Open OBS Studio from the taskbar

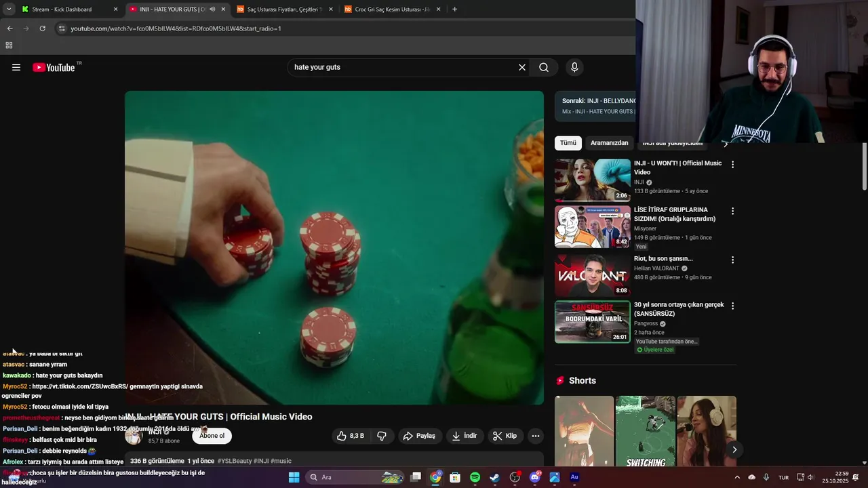[515, 477]
